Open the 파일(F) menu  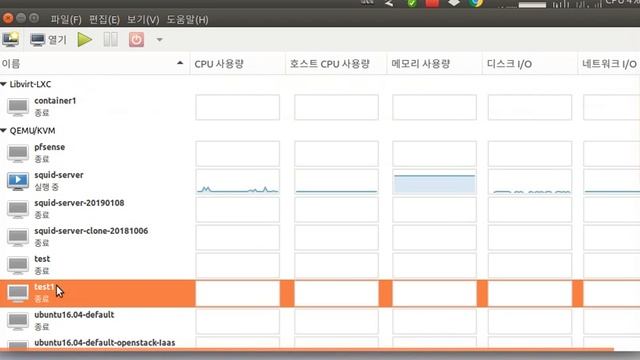click(66, 19)
